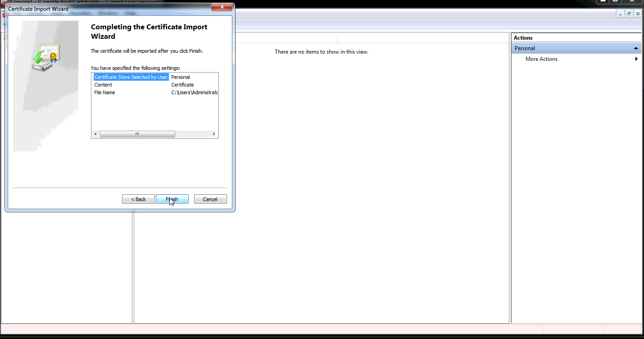644x339 pixels.
Task: Click the < Back button
Action: click(138, 199)
